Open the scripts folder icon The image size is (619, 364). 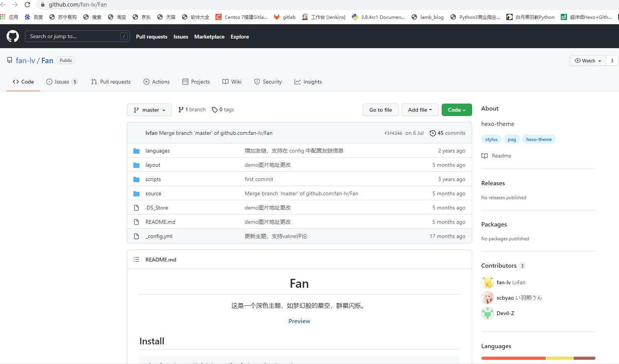pyautogui.click(x=136, y=179)
